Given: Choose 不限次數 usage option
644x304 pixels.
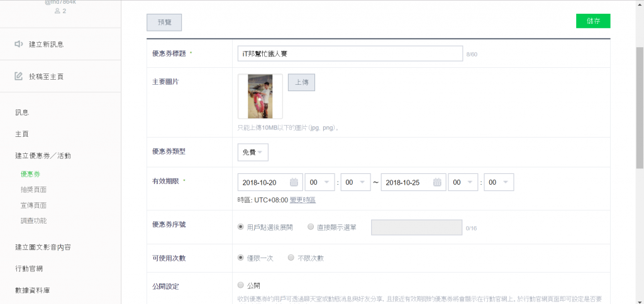Looking at the screenshot, I should pos(291,258).
